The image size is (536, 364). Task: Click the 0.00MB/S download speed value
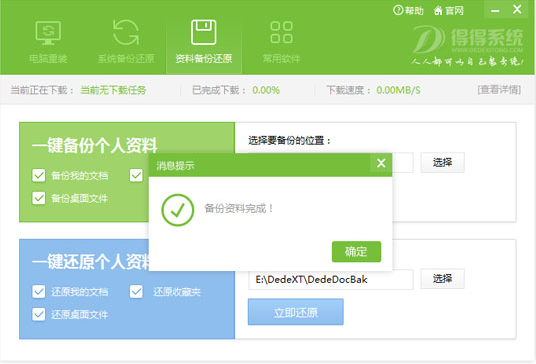(398, 90)
